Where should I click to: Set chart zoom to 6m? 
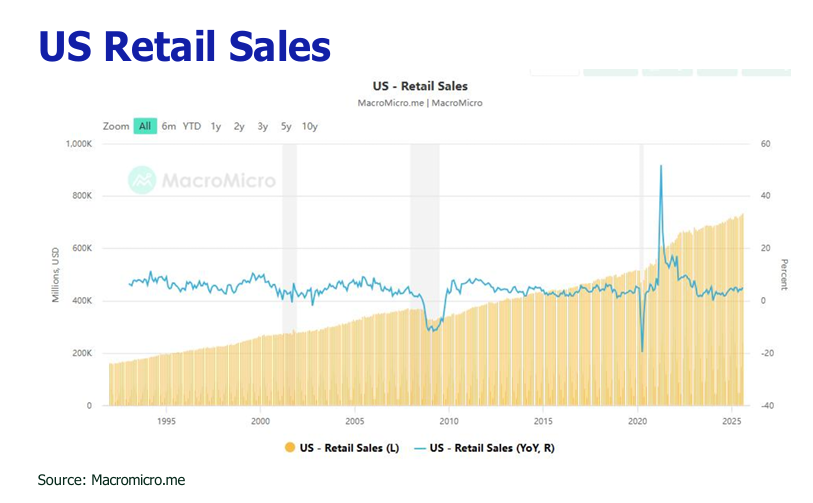click(x=169, y=126)
